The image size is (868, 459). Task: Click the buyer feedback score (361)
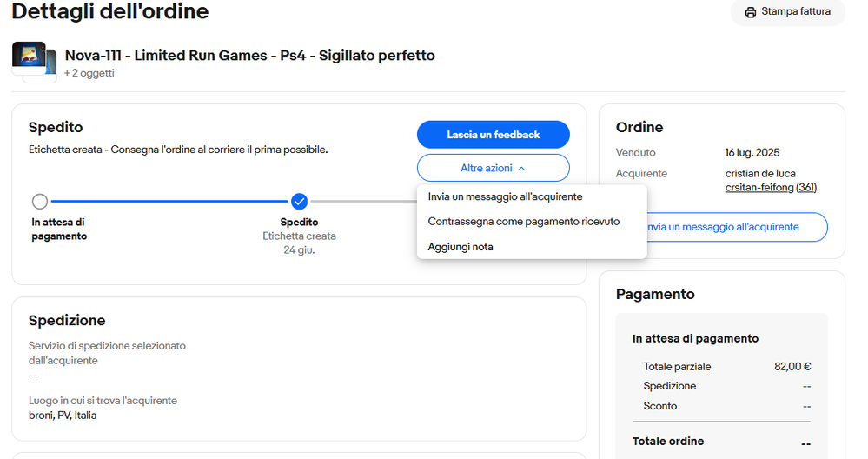(806, 187)
